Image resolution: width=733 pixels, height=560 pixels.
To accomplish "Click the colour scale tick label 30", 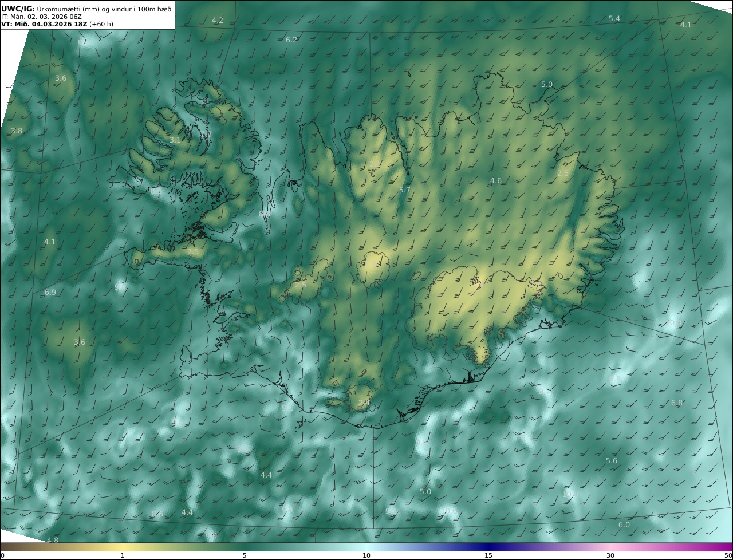I will tap(610, 555).
